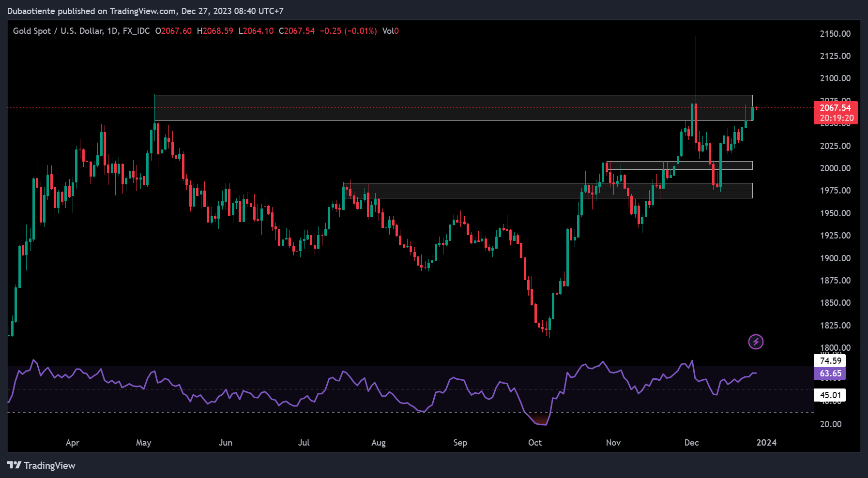Viewport: 868px width, 478px height.
Task: Click the 20.00 RSI axis label
Action: (830, 424)
